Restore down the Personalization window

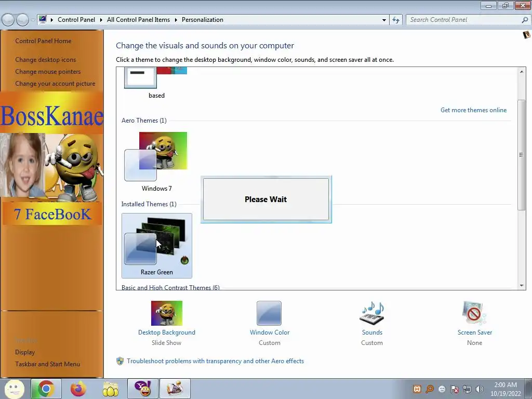click(x=506, y=5)
